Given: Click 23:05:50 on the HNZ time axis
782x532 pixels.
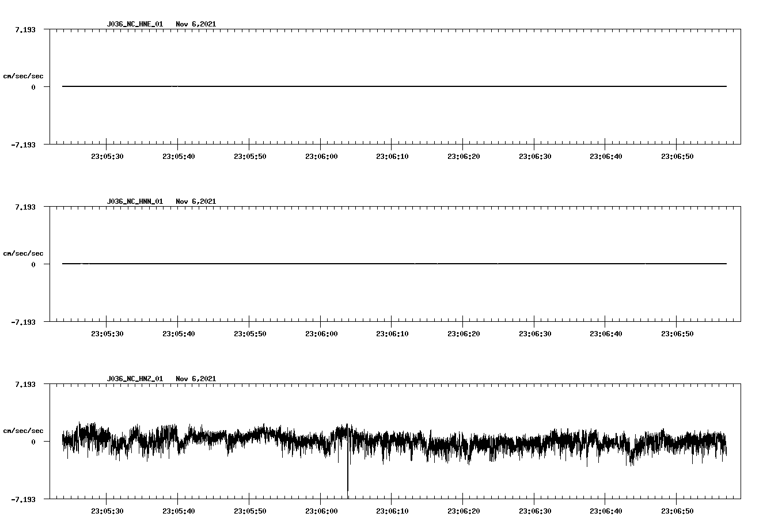Looking at the screenshot, I should click(250, 511).
